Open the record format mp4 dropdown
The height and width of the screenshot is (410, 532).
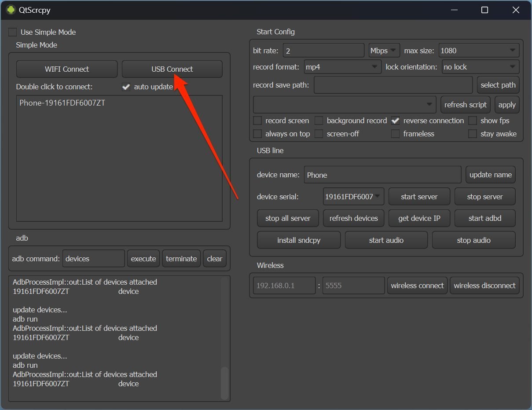342,67
